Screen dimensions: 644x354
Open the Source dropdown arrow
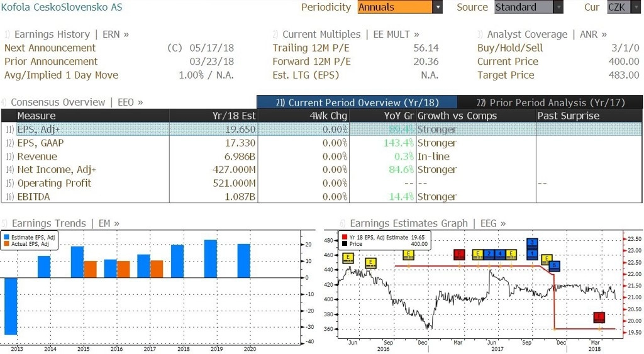click(x=558, y=7)
